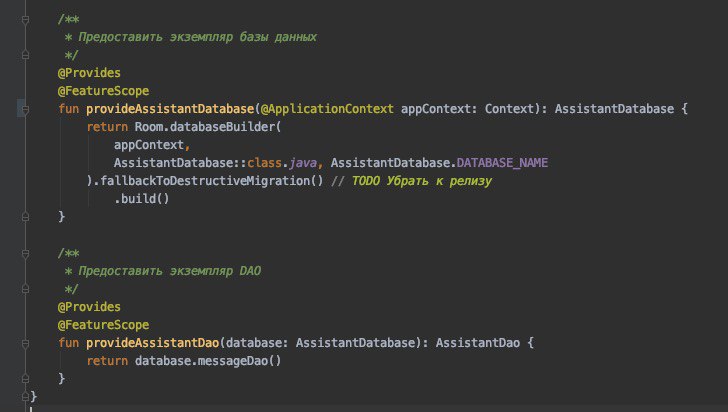
Task: Click @FeatureScope above provideAssistantDao
Action: [104, 325]
